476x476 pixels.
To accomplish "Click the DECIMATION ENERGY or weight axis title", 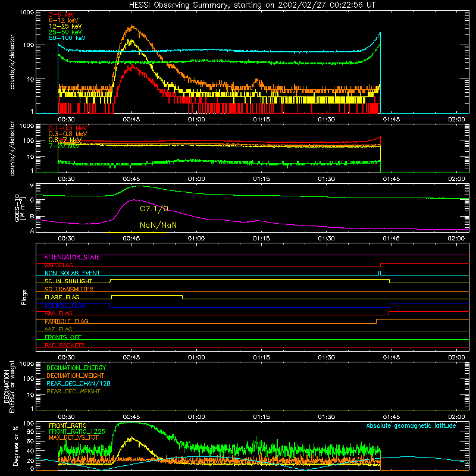I will 9,386.
